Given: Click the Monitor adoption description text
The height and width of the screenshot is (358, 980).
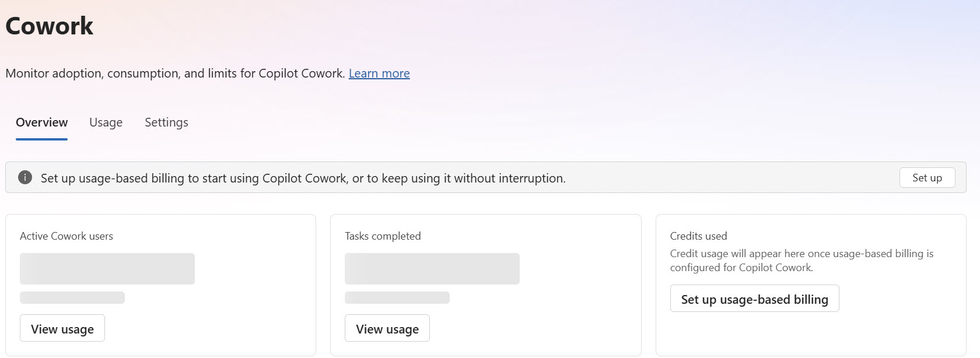Looking at the screenshot, I should (x=175, y=73).
